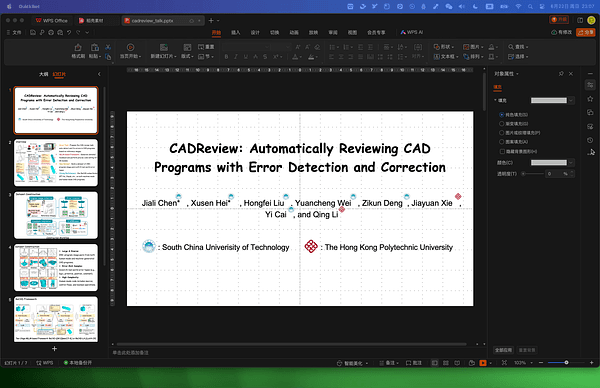The width and height of the screenshot is (600, 388).
Task: Open Object Properties panel title dropdown
Action: (517, 74)
